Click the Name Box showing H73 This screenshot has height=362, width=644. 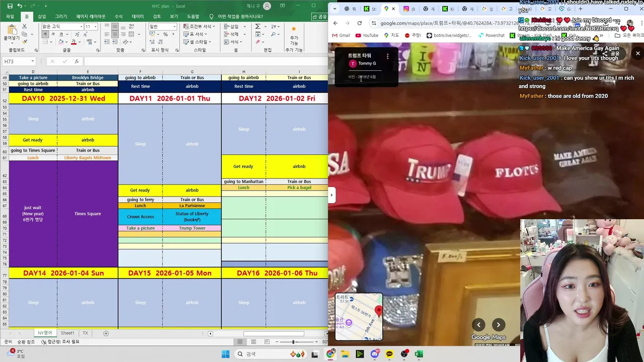[x=19, y=61]
